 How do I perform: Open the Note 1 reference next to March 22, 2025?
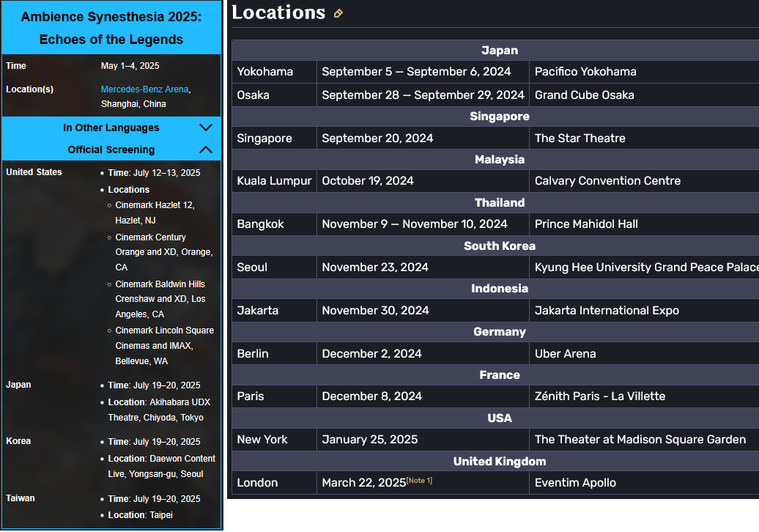[x=419, y=480]
